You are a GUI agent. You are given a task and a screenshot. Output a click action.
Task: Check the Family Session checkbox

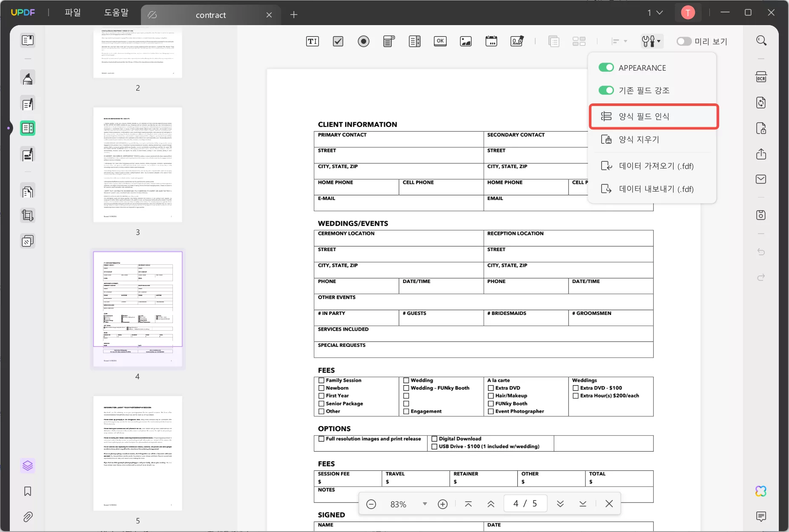321,380
